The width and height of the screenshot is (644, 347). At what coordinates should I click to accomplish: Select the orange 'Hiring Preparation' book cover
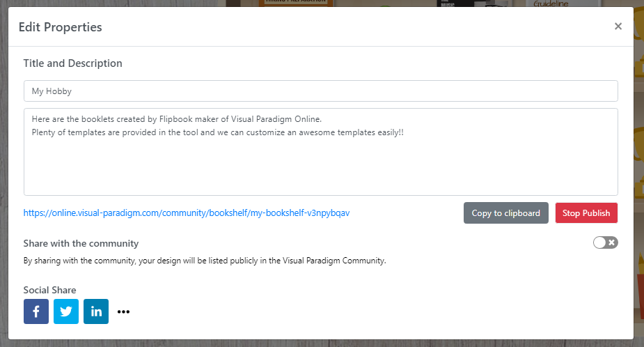point(296,3)
